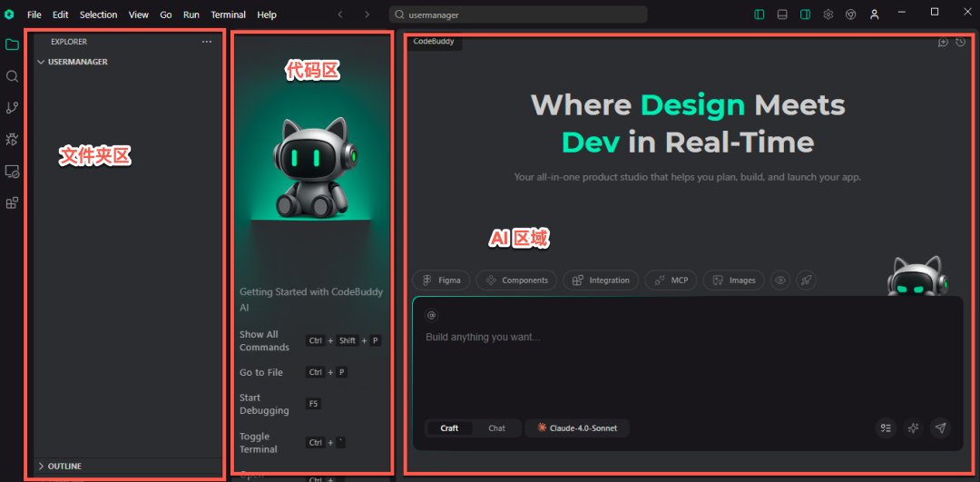The width and height of the screenshot is (980, 482).
Task: Open the Terminal menu
Action: coord(228,15)
